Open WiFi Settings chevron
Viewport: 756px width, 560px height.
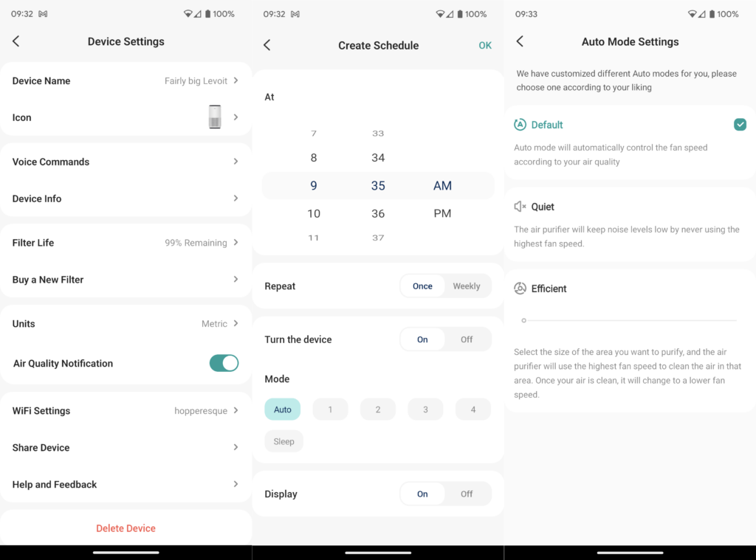(x=236, y=411)
